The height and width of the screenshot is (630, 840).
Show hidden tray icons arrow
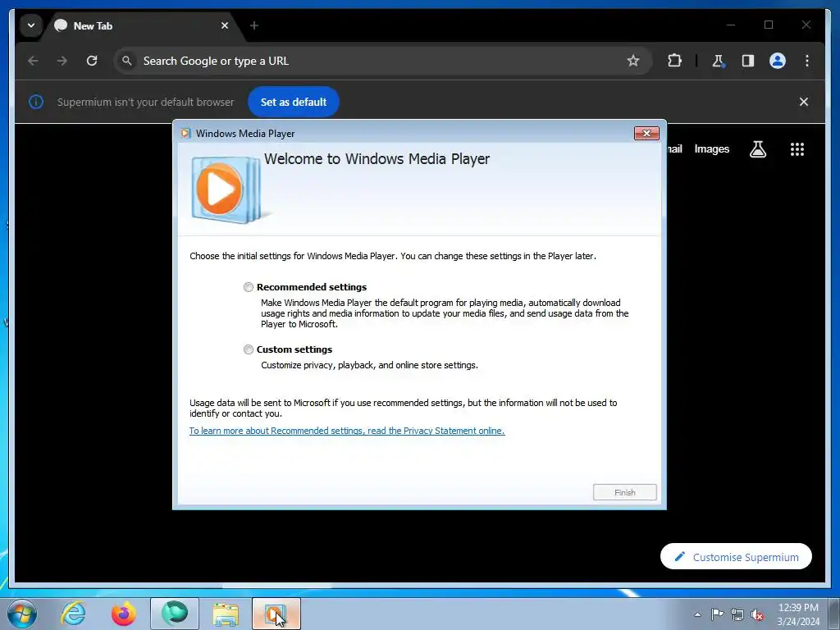pos(697,614)
